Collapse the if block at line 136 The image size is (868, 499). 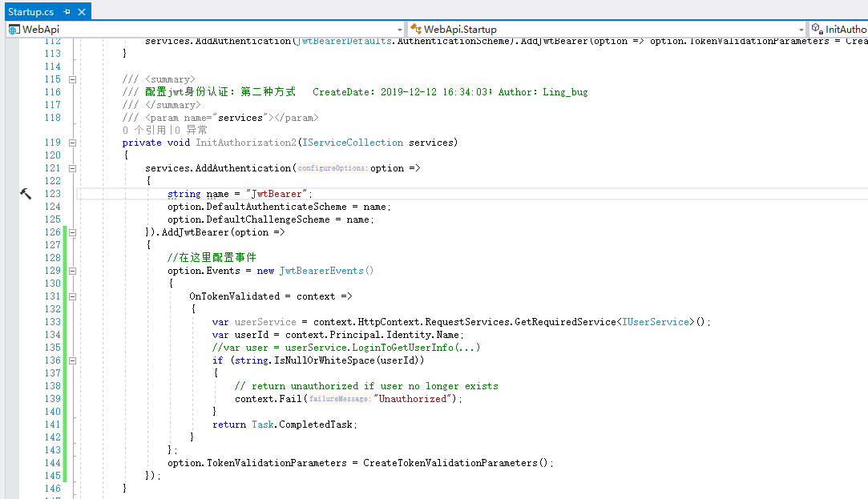tap(72, 360)
